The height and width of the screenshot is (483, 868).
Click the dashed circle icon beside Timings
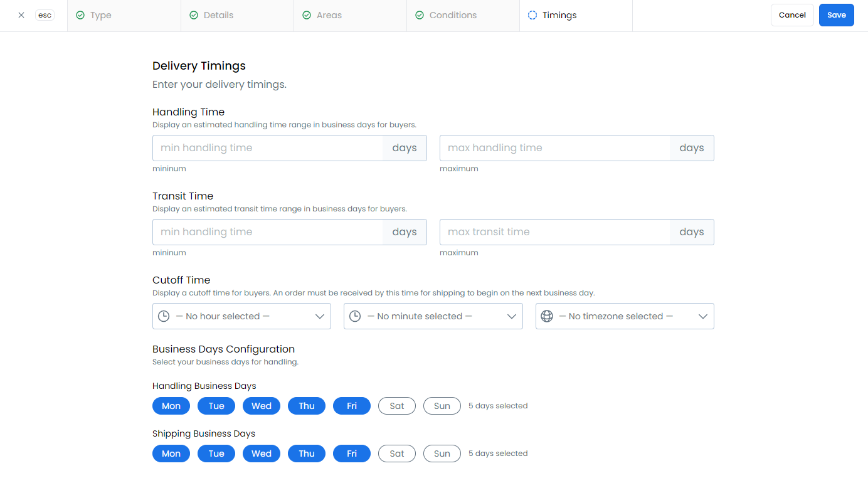point(532,15)
